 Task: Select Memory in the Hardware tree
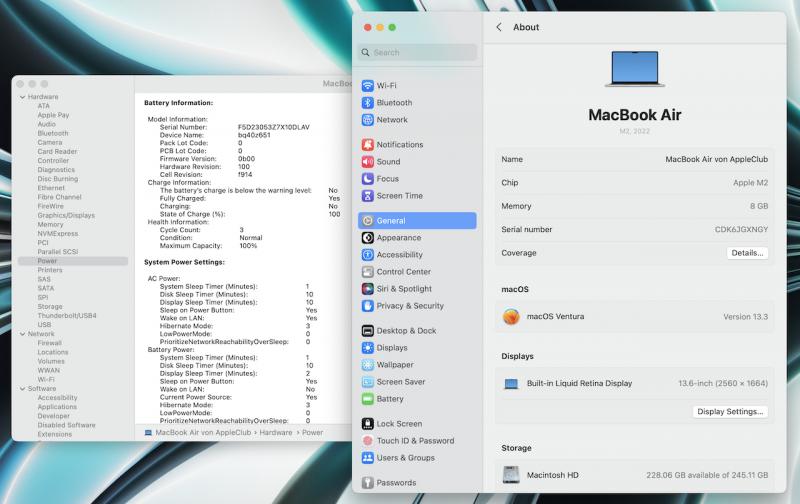(50, 224)
